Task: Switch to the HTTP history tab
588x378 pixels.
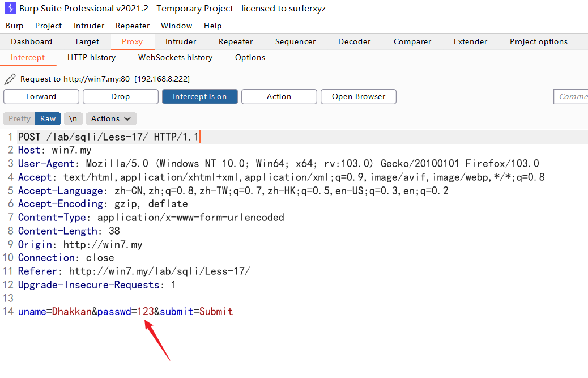Action: 91,57
